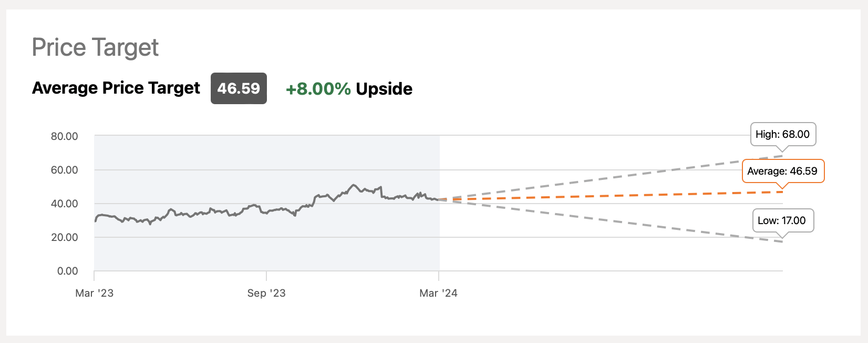Click the "Price Target" heading
This screenshot has width=868, height=343.
pos(95,48)
